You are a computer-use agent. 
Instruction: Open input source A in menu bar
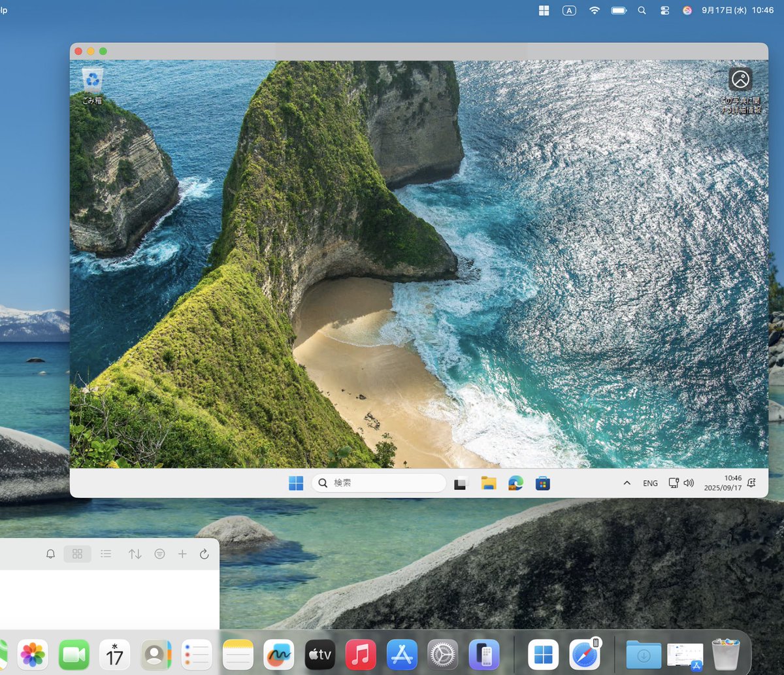569,10
